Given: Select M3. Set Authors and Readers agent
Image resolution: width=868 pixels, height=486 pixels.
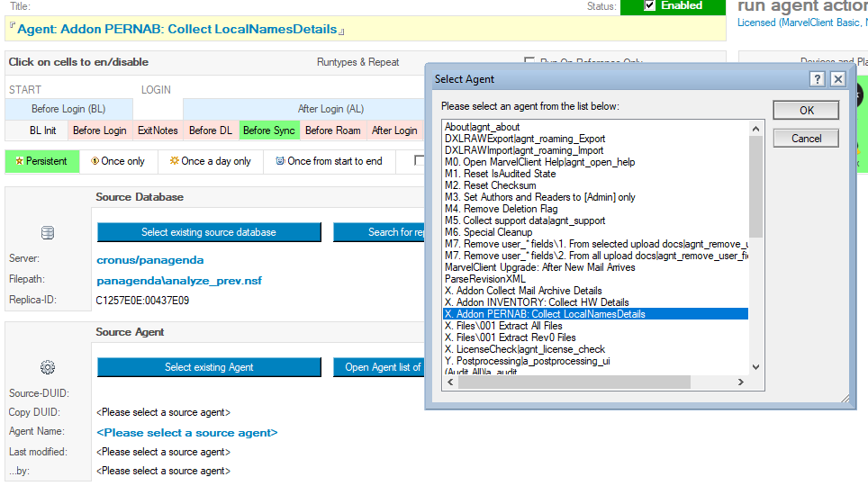Looking at the screenshot, I should (596, 196).
